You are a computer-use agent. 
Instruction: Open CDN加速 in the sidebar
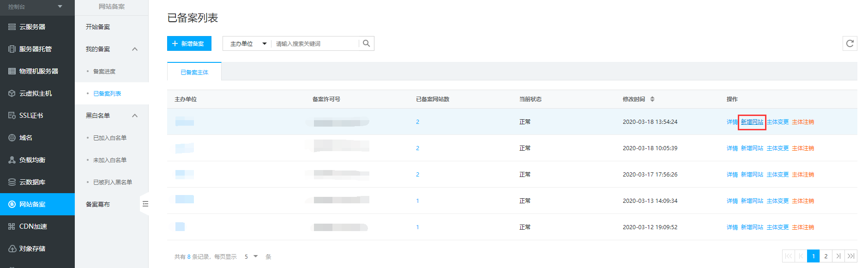pyautogui.click(x=33, y=226)
